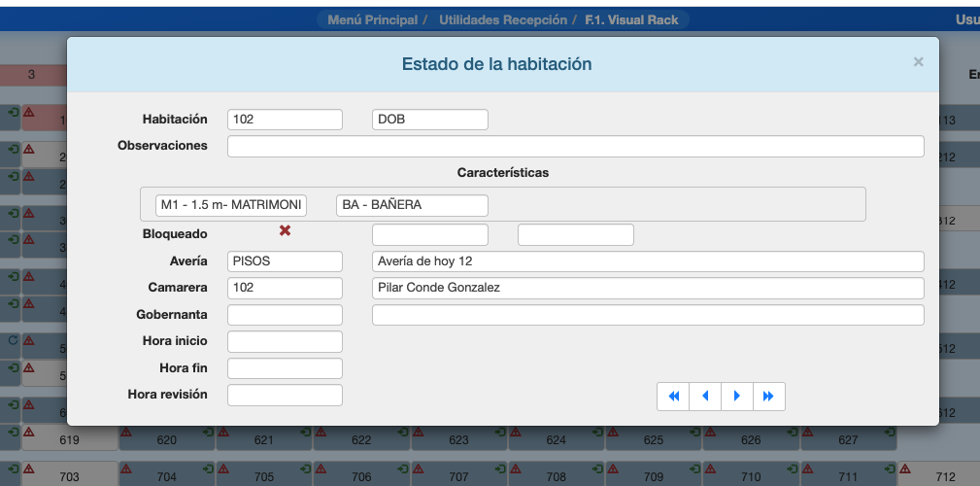Focus the Habitación number field showing 102

coord(285,120)
